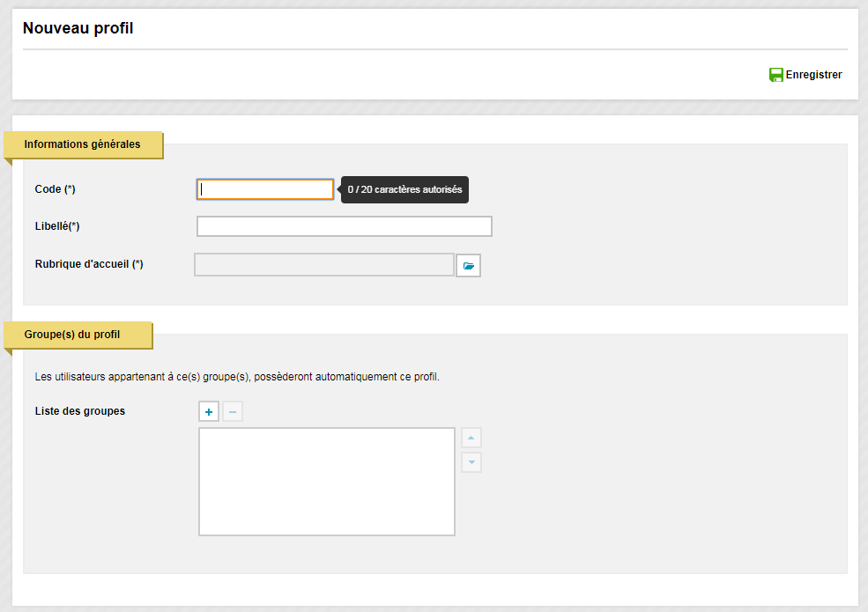The height and width of the screenshot is (612, 868).
Task: Select the Groupe(s) du profil section header
Action: coord(72,335)
